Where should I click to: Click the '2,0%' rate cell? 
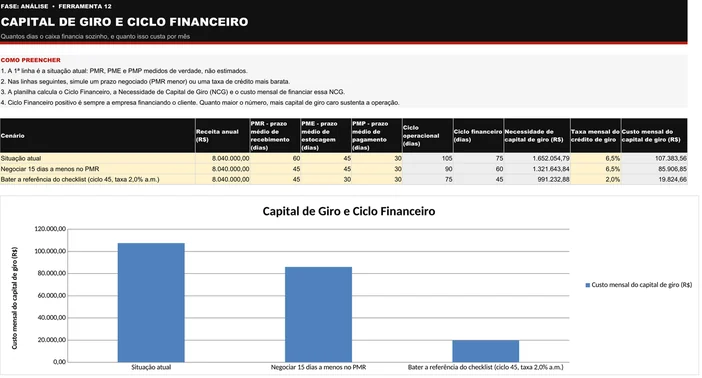[595, 179]
